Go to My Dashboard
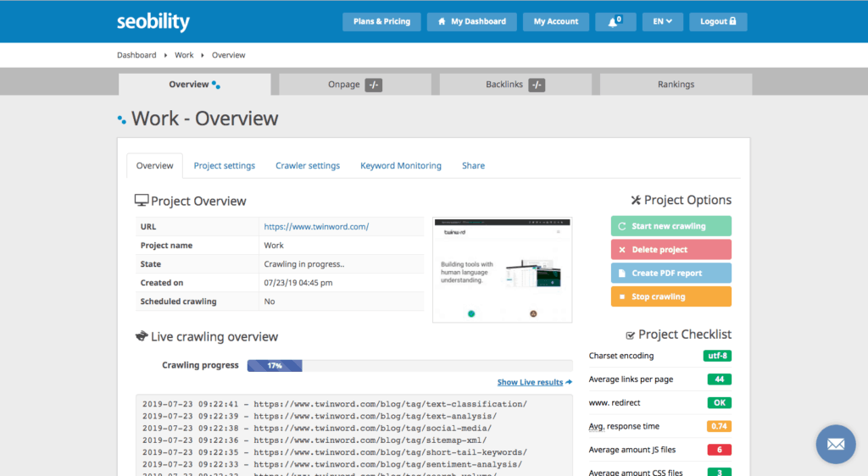The height and width of the screenshot is (476, 868). coord(471,21)
